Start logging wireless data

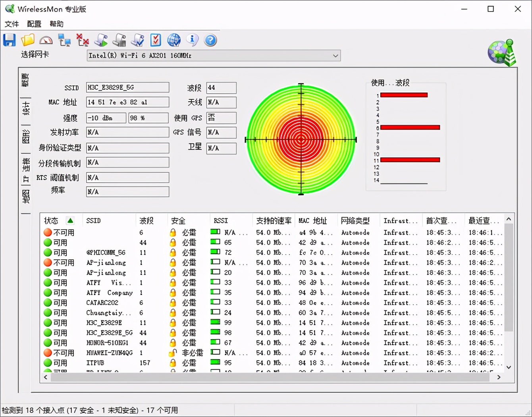(x=101, y=40)
